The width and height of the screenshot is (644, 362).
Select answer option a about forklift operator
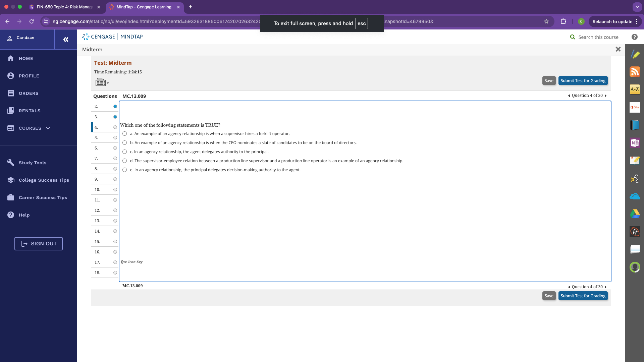[125, 134]
